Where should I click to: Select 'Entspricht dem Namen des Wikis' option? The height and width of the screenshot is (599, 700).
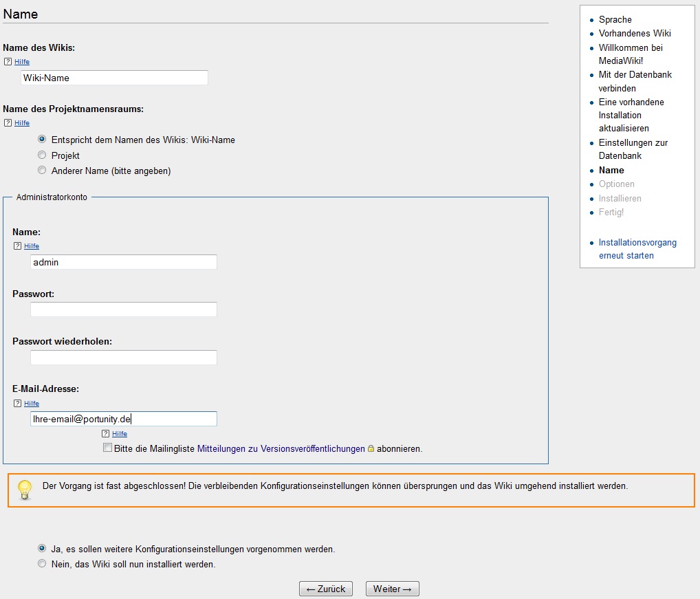(42, 139)
